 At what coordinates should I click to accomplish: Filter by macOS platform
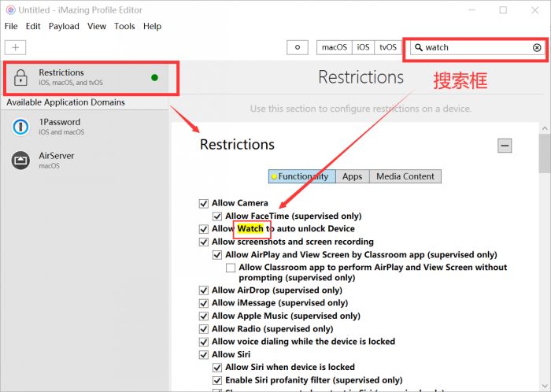coord(335,47)
